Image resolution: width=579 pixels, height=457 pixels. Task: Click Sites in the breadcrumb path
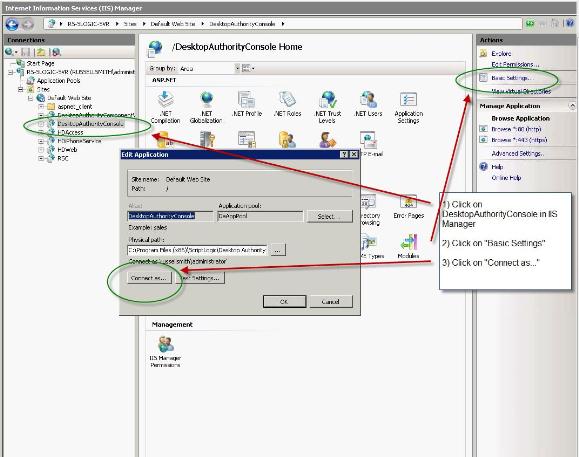point(130,24)
